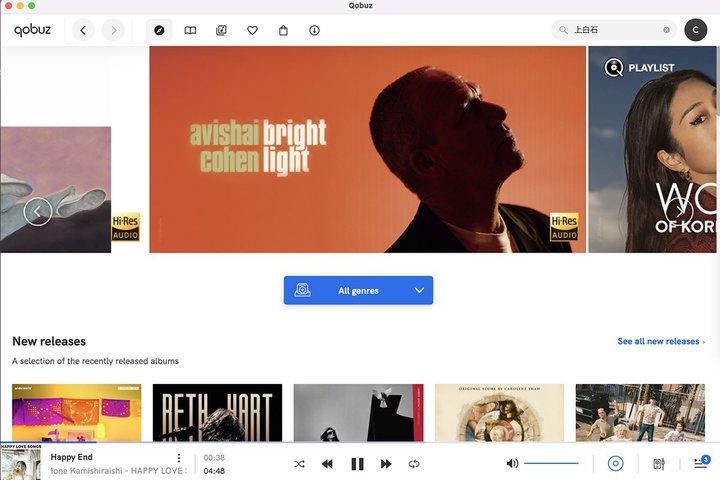
Task: Skip to next track
Action: point(386,464)
